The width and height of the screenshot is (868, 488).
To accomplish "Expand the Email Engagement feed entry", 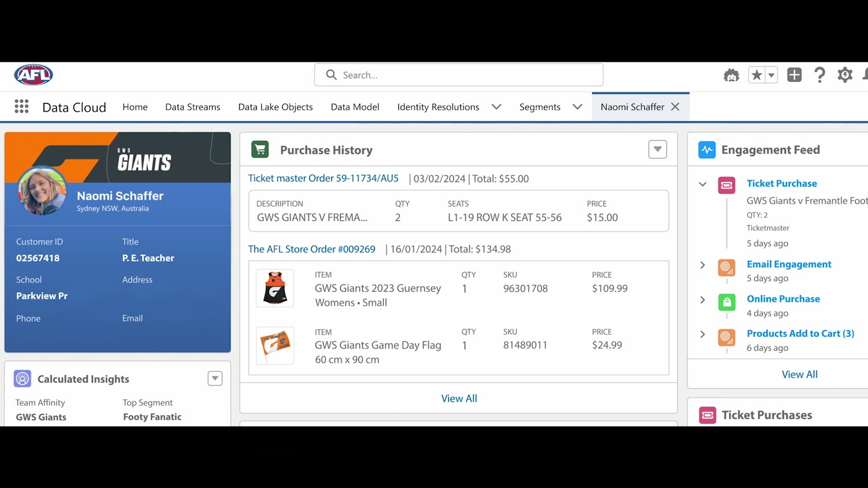I will 703,265.
